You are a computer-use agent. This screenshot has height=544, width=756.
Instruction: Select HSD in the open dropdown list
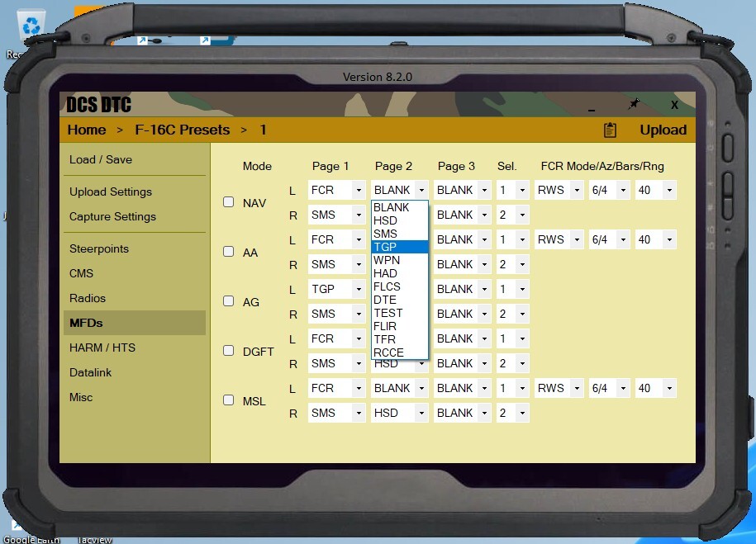pyautogui.click(x=400, y=220)
